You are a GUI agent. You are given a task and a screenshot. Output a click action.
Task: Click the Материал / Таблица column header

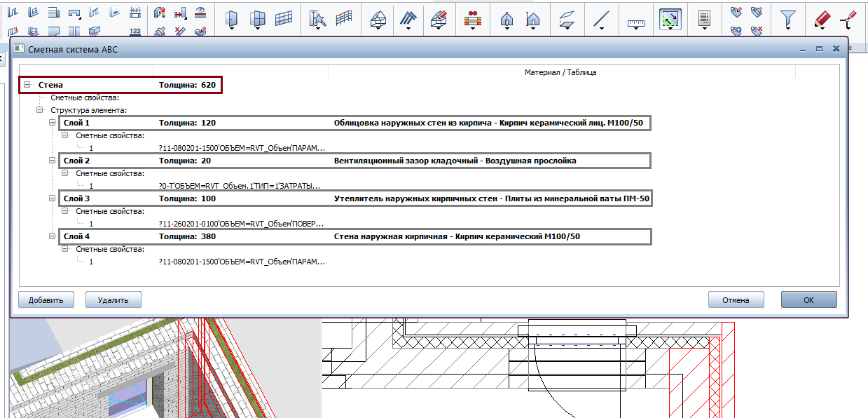click(560, 72)
